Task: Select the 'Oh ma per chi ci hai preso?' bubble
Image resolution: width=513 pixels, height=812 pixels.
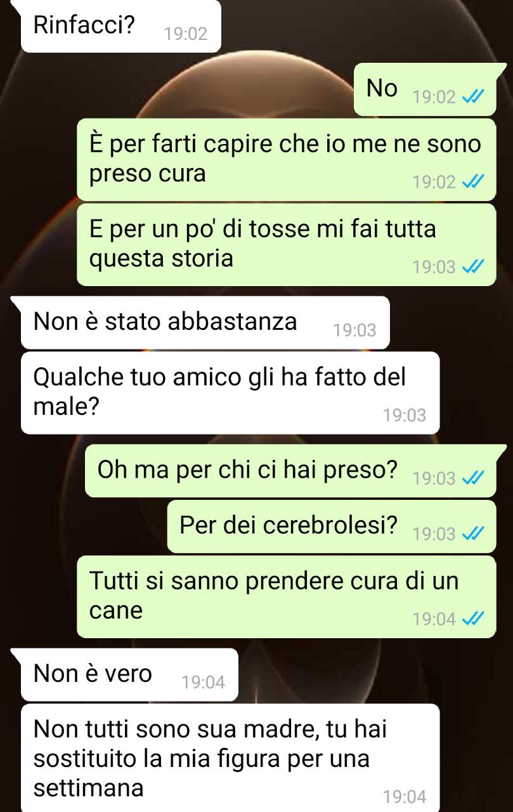Action: (x=290, y=471)
